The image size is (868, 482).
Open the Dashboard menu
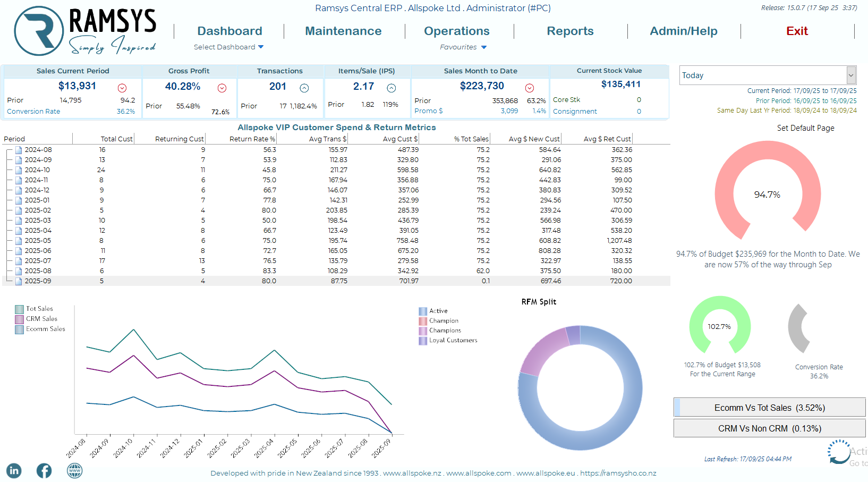click(229, 31)
